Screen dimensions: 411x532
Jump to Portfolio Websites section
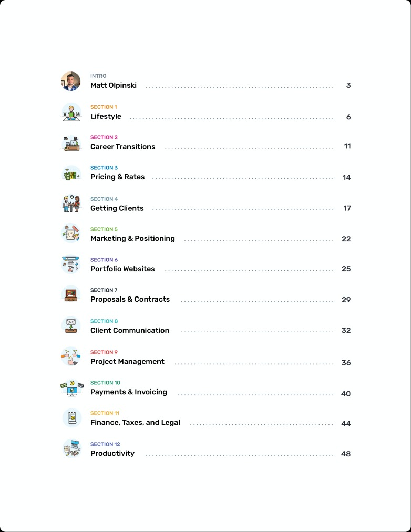point(122,269)
